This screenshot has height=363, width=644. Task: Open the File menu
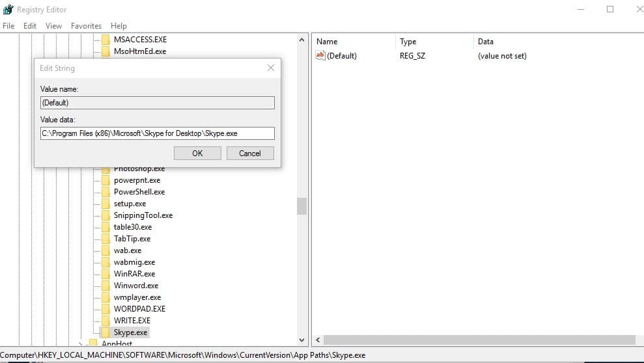pos(8,26)
